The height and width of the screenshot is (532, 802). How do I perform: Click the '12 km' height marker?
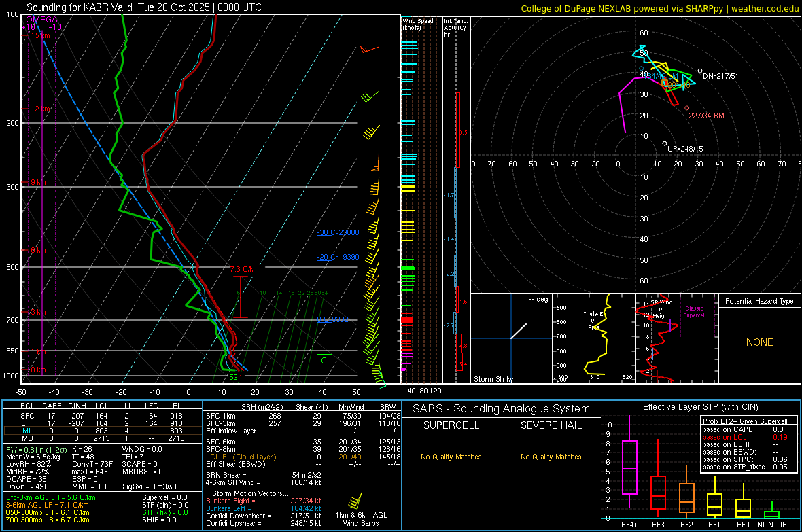(40, 109)
